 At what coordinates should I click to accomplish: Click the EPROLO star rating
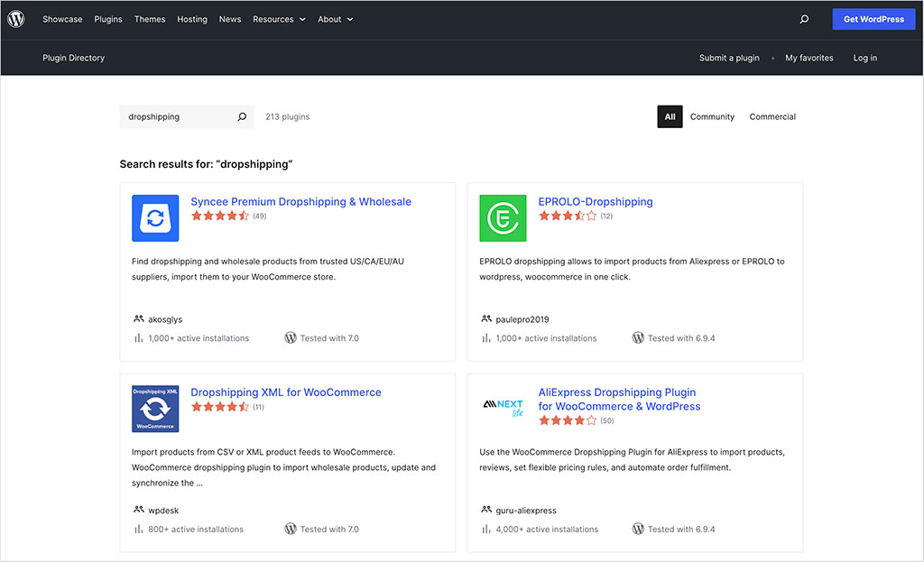coord(568,217)
